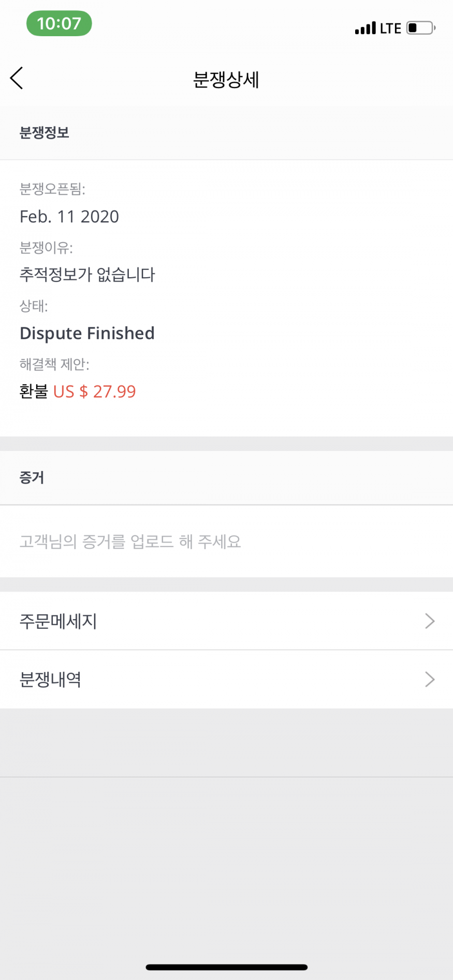Tap the 고객님의 증거를 업로드 해 주세요 field
The width and height of the screenshot is (453, 980).
[130, 541]
